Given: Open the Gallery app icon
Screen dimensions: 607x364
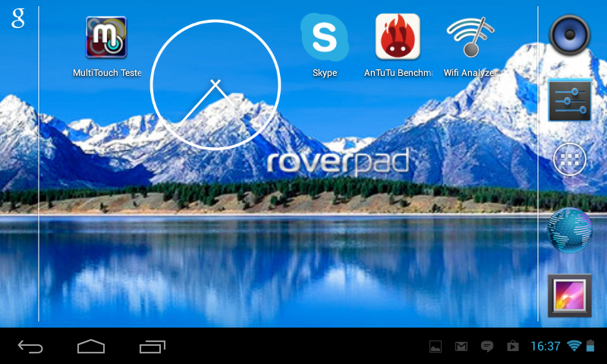Looking at the screenshot, I should 570,296.
